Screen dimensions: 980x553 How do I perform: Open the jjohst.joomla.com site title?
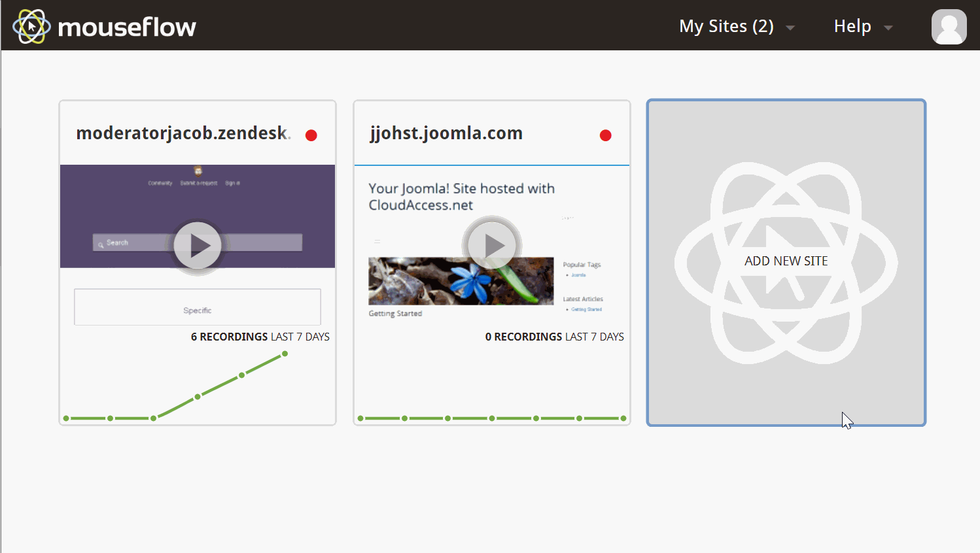pyautogui.click(x=446, y=133)
